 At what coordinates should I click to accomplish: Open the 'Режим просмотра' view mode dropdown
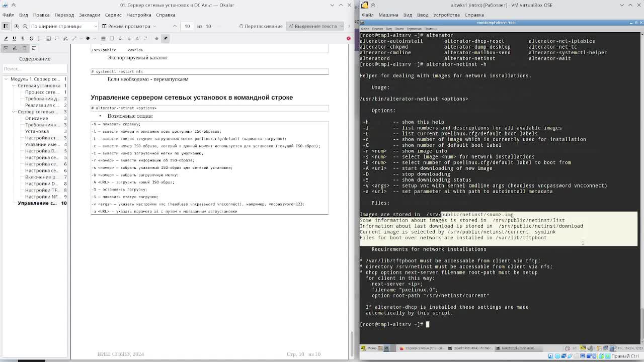(129, 26)
